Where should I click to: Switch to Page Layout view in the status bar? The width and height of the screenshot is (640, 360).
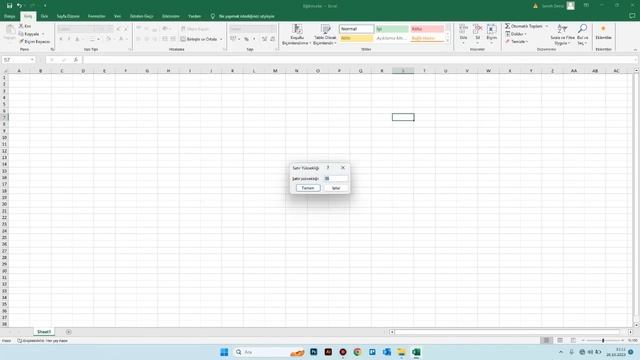(560, 340)
